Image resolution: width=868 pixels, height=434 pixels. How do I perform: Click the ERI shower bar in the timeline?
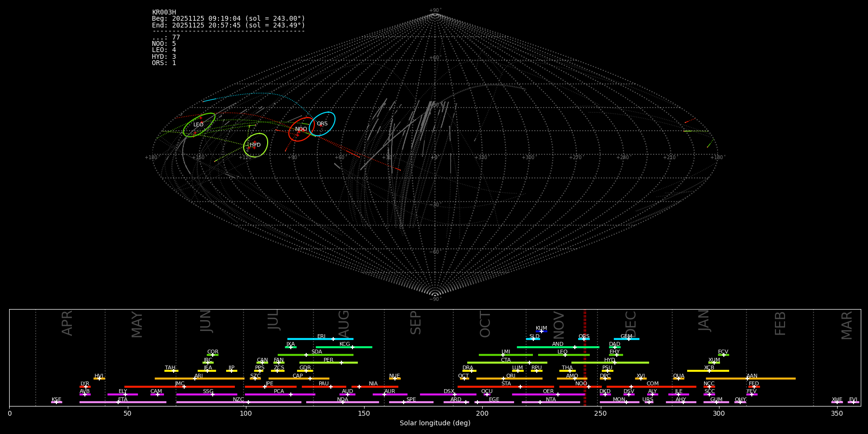(x=320, y=339)
